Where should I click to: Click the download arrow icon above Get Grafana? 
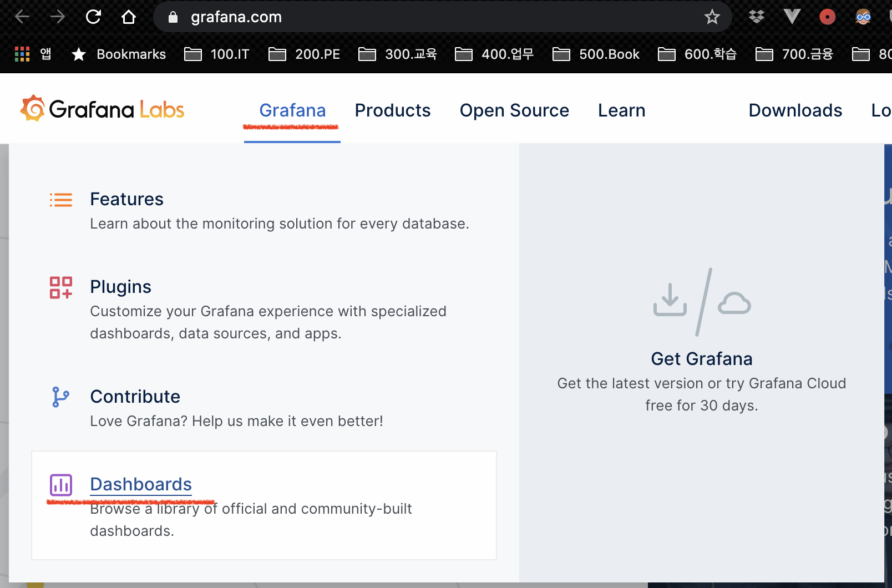pos(670,300)
